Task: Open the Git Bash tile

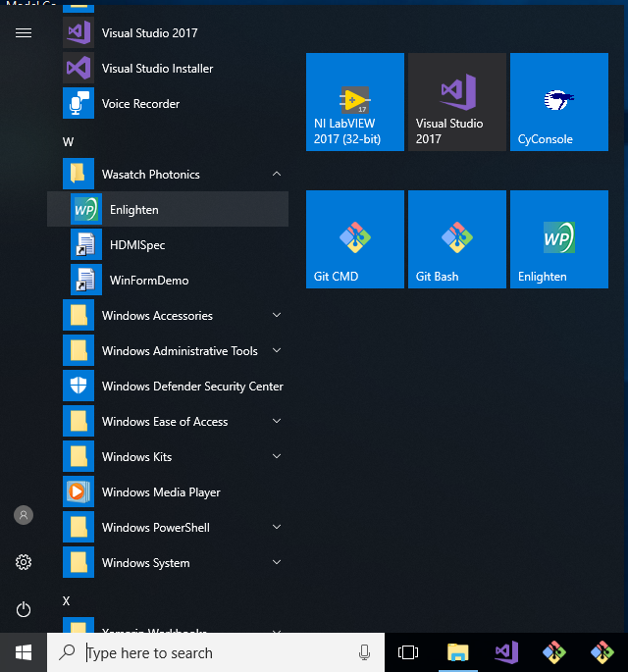Action: (x=456, y=239)
